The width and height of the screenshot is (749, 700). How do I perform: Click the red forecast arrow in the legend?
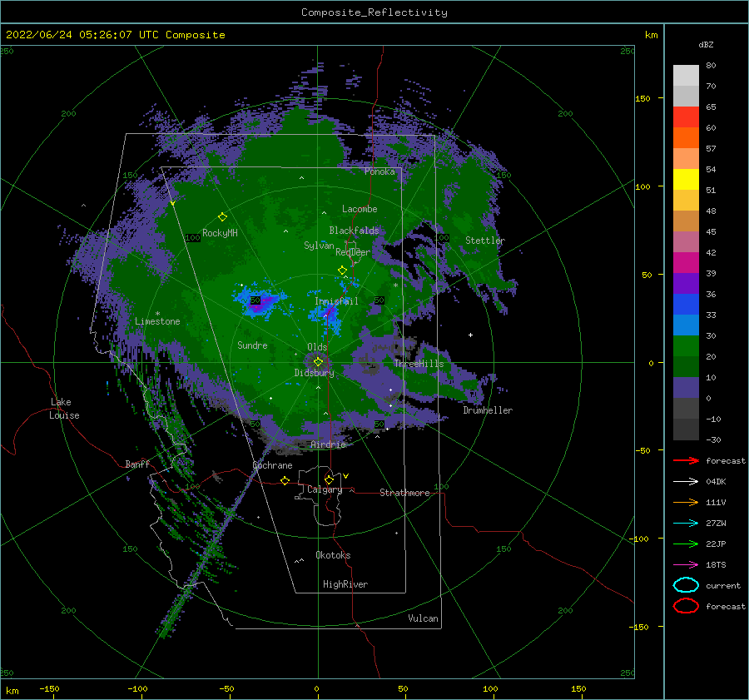pos(686,460)
